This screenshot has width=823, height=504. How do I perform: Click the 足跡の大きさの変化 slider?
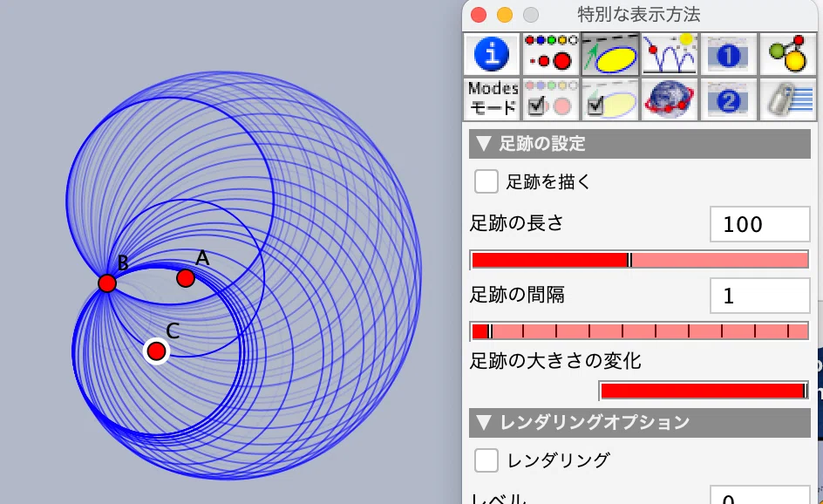(x=704, y=391)
